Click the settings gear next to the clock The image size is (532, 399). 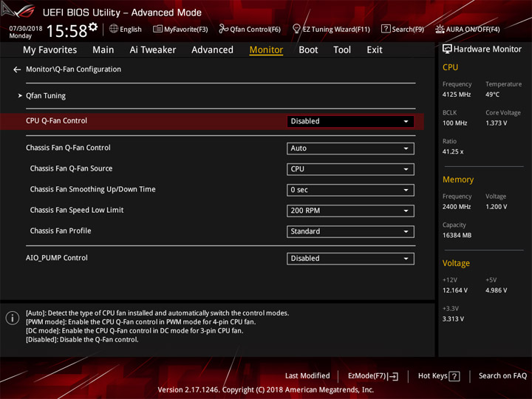93,27
